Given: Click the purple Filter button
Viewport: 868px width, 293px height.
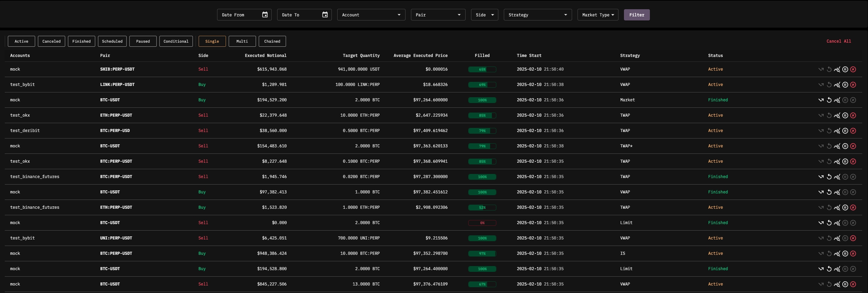Looking at the screenshot, I should [637, 15].
